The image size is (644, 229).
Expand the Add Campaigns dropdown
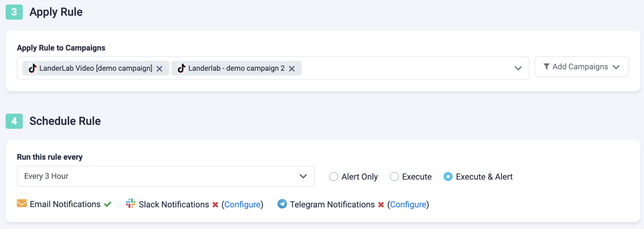616,67
